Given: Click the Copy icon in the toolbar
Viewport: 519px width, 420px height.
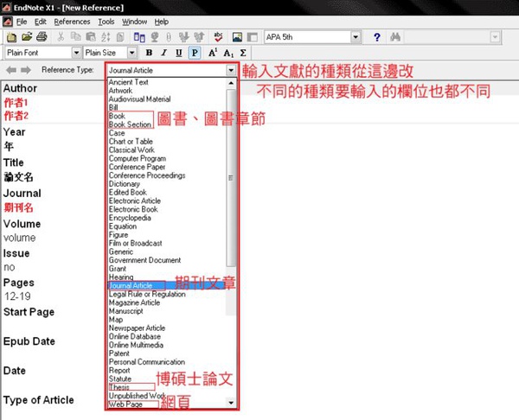Looking at the screenshot, I should [76, 36].
